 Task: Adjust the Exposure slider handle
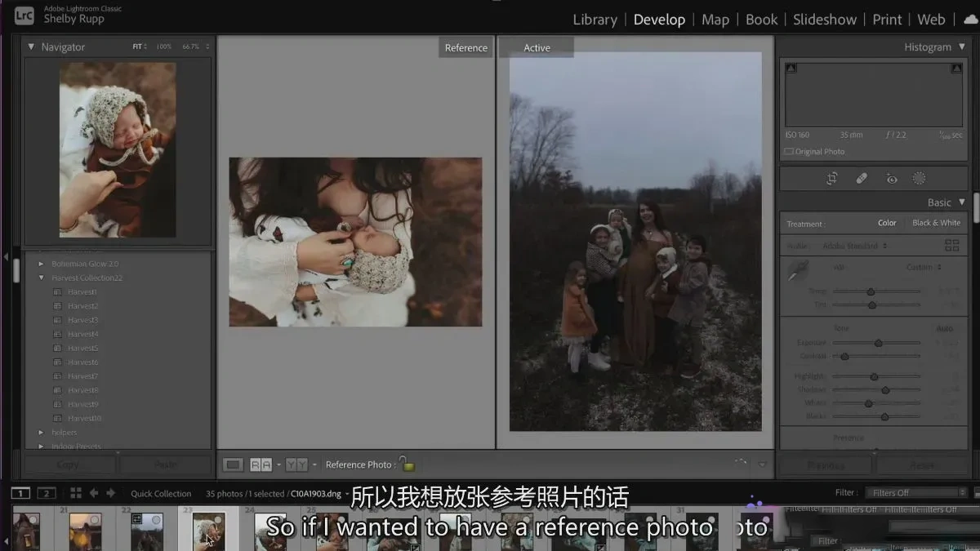[x=878, y=343]
